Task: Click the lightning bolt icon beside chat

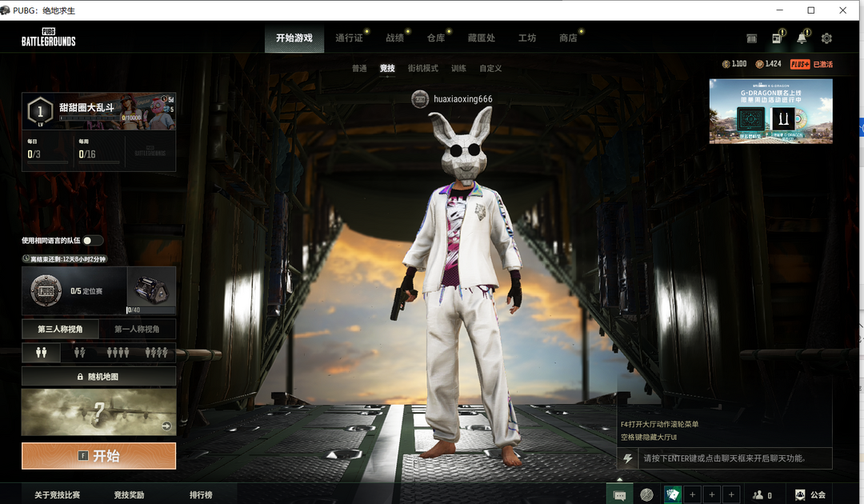Action: coord(627,458)
